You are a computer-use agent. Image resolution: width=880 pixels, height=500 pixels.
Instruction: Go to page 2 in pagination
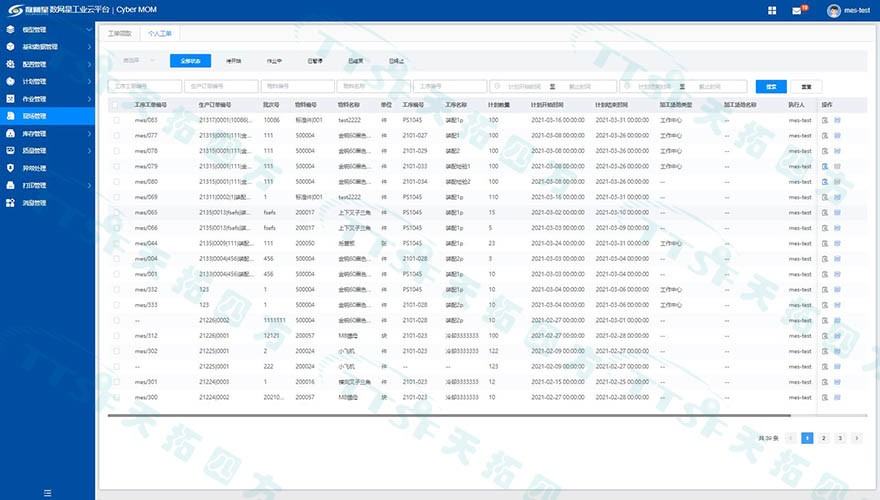[x=823, y=438]
